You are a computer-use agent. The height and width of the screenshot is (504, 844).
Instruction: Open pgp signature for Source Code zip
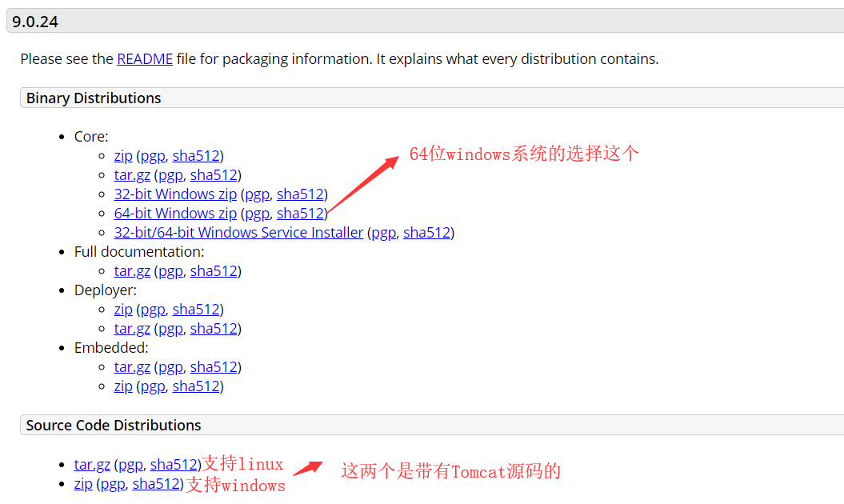[113, 484]
